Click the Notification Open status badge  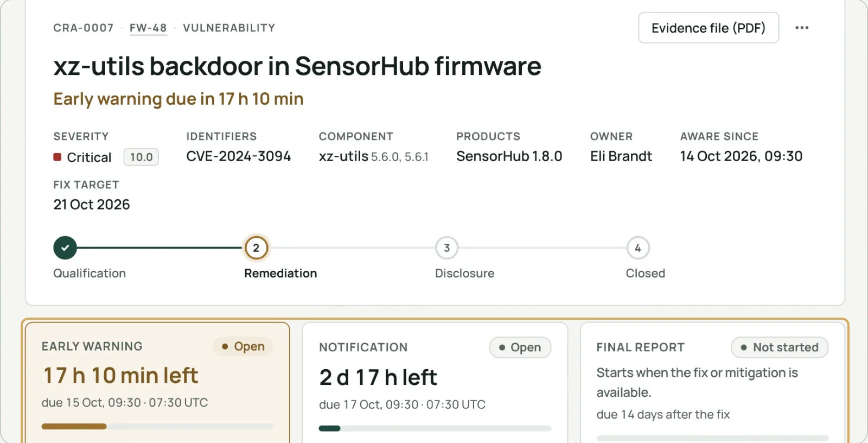520,347
